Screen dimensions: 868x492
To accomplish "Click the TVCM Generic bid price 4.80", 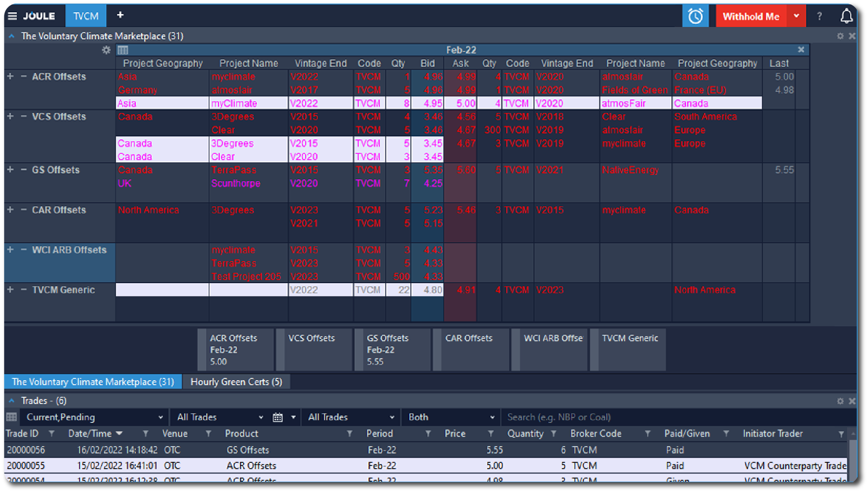I will coord(427,290).
